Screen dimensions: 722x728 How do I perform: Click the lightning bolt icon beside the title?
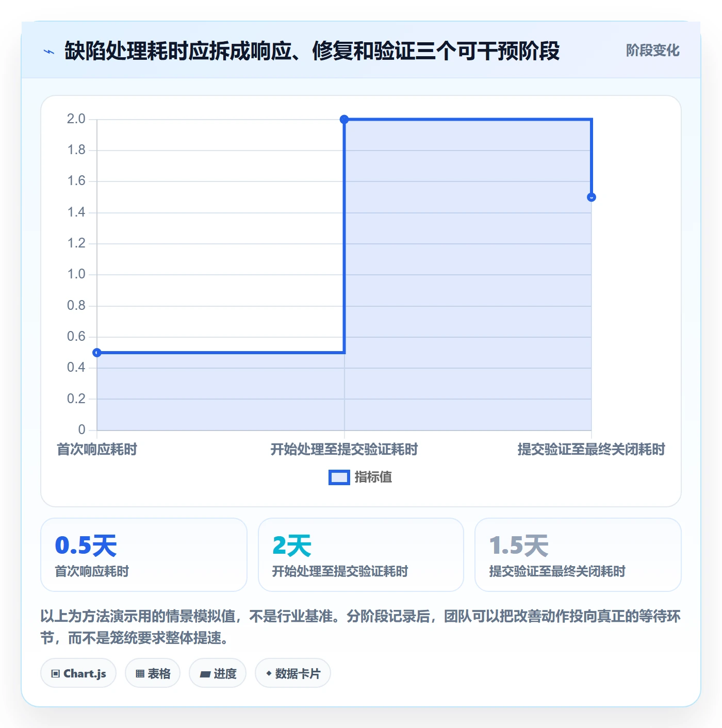(49, 52)
